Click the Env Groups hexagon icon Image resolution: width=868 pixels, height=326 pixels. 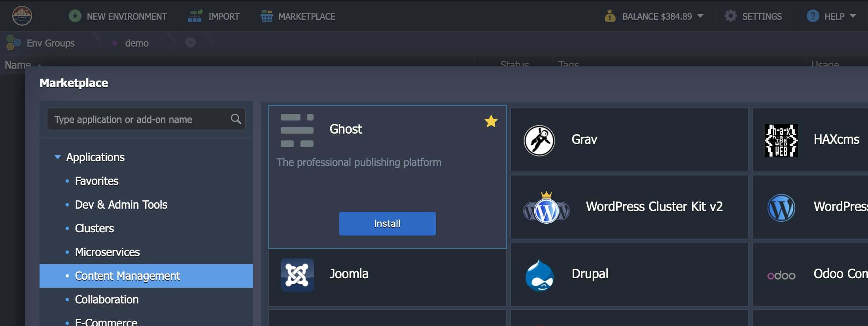pos(13,43)
